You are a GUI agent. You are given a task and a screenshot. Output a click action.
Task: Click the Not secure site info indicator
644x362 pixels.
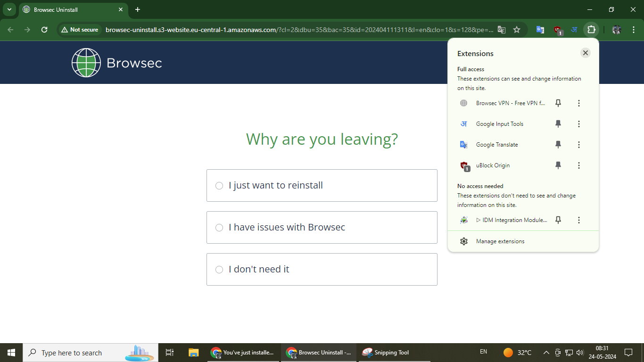pyautogui.click(x=80, y=30)
